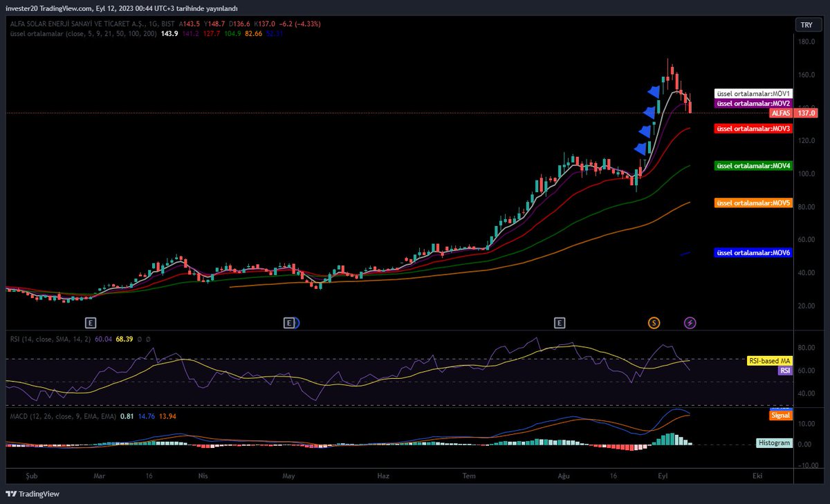This screenshot has height=504, width=830.
Task: Click the May label on the time axis
Action: tap(288, 476)
